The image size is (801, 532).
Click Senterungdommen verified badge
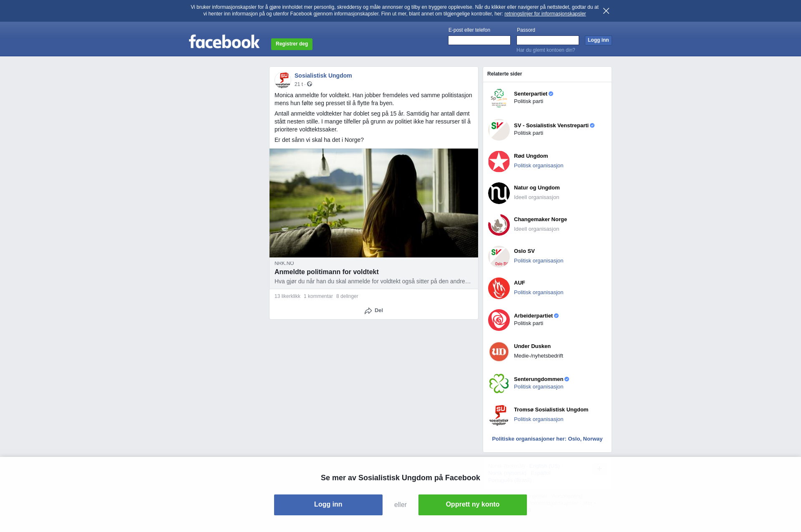567,379
